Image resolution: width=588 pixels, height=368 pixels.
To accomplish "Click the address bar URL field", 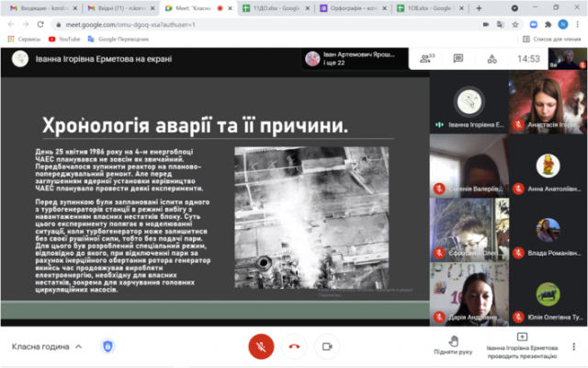I will [x=270, y=25].
